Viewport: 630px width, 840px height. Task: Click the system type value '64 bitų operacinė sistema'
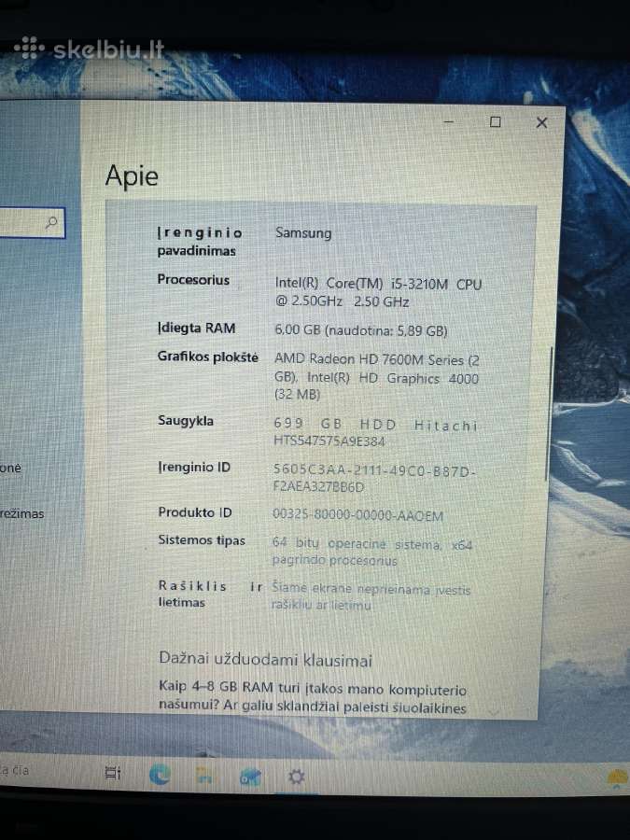click(x=357, y=544)
